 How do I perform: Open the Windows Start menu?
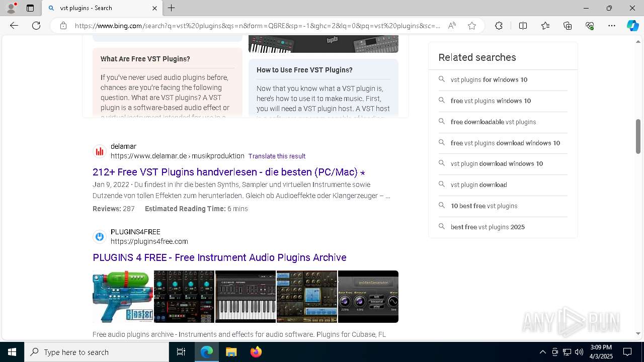pyautogui.click(x=12, y=352)
